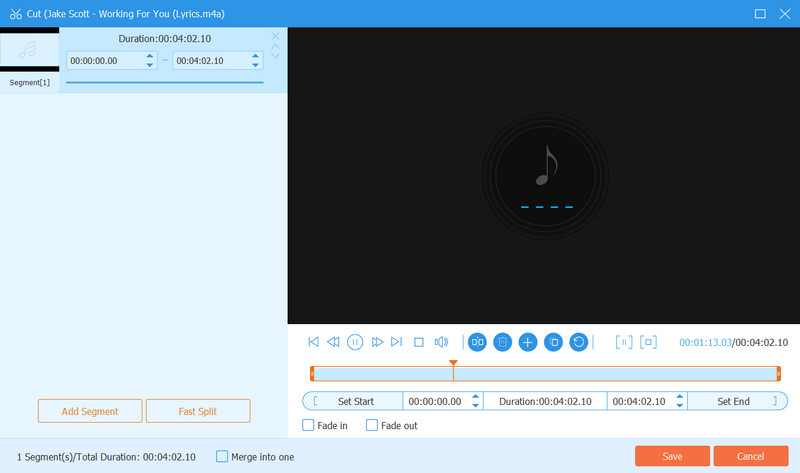Click the Add Segment button
This screenshot has height=473, width=800.
coord(90,411)
